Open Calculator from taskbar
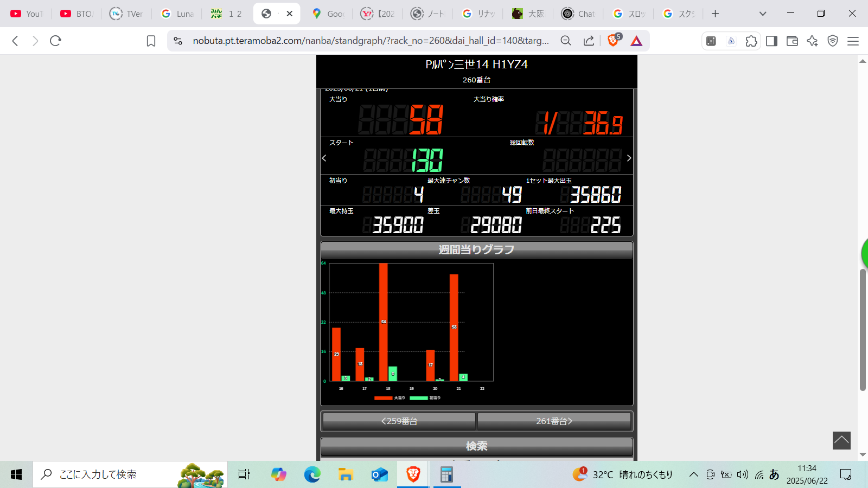 [446, 474]
